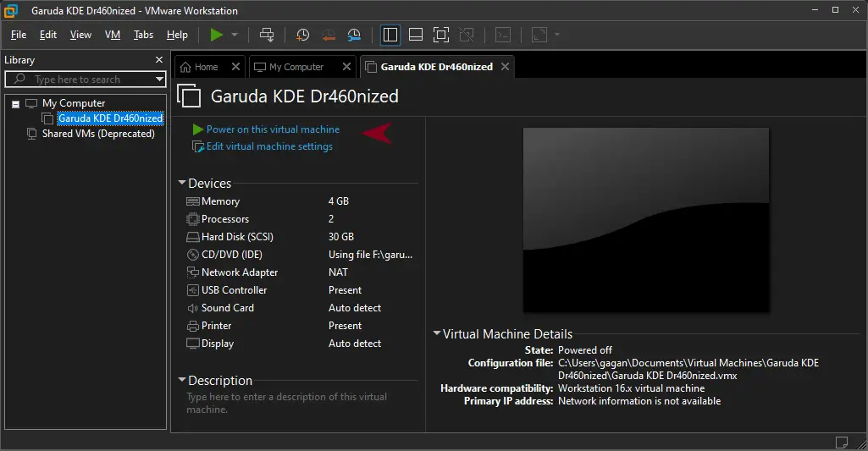Click the 'Using file F:\garu...' value
Screen dimensions: 868x451
click(x=370, y=255)
